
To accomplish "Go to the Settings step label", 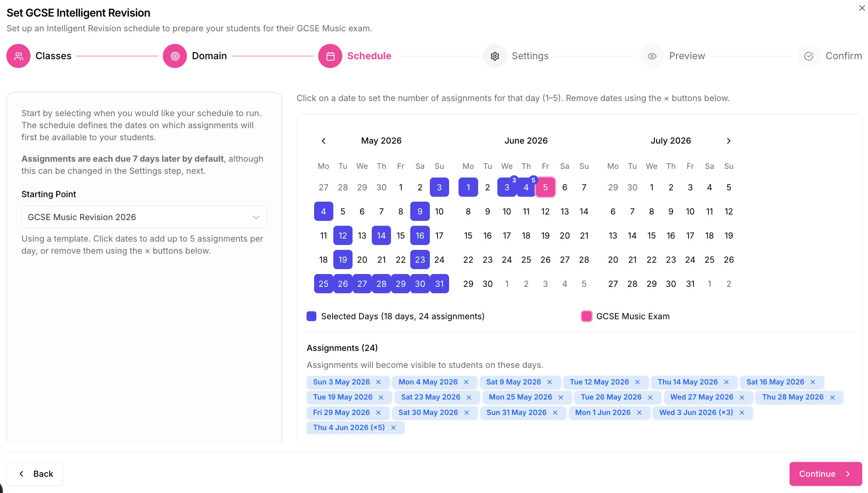I will pos(530,56).
